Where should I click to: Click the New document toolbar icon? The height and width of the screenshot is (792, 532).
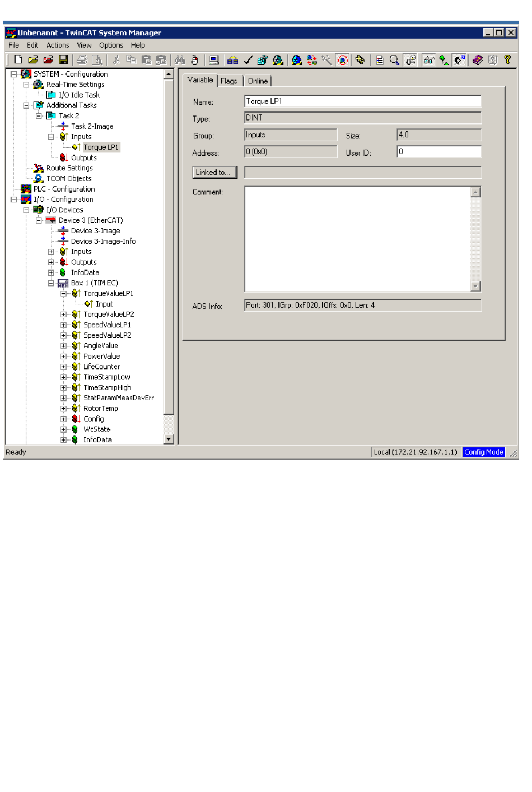pyautogui.click(x=18, y=59)
